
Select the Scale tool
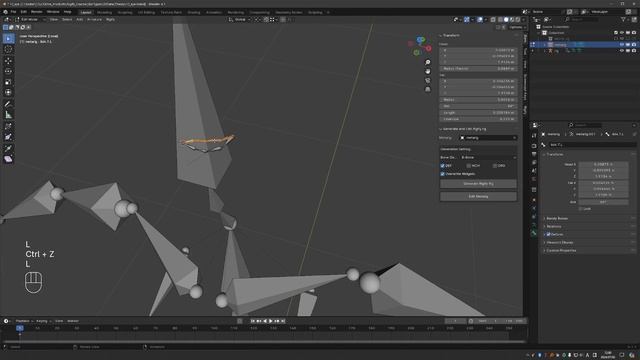8,82
